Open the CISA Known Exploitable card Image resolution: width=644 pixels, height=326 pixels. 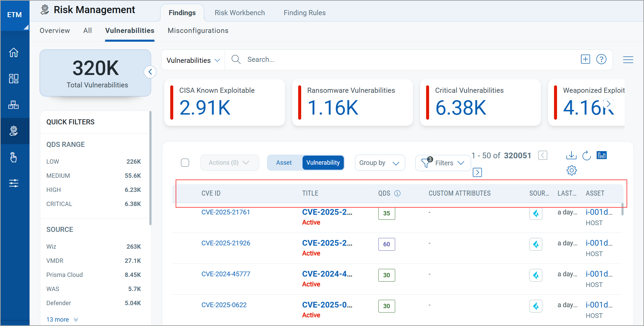[225, 103]
